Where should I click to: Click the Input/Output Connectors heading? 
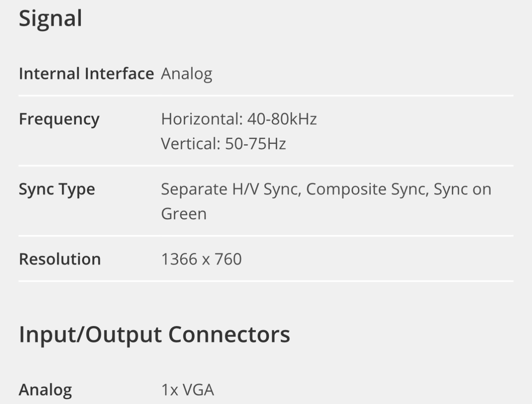(154, 334)
